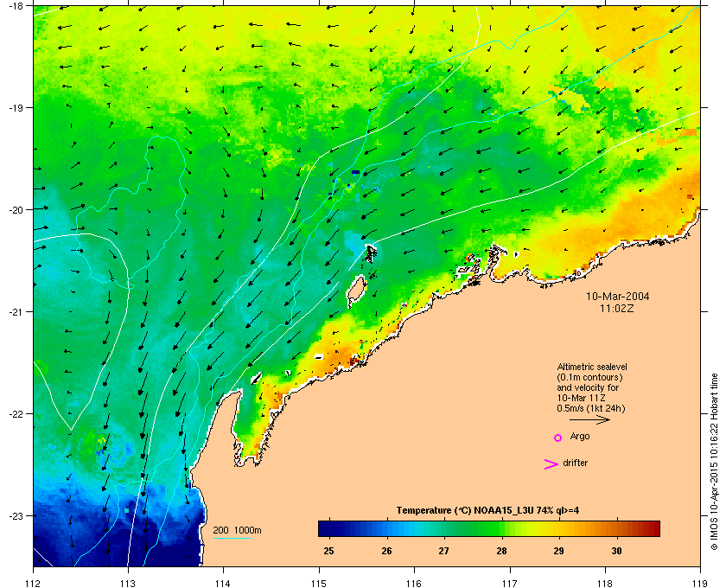The image size is (726, 588).
Task: Click the IMOS copyright timestamp vertical text
Action: pyautogui.click(x=714, y=462)
